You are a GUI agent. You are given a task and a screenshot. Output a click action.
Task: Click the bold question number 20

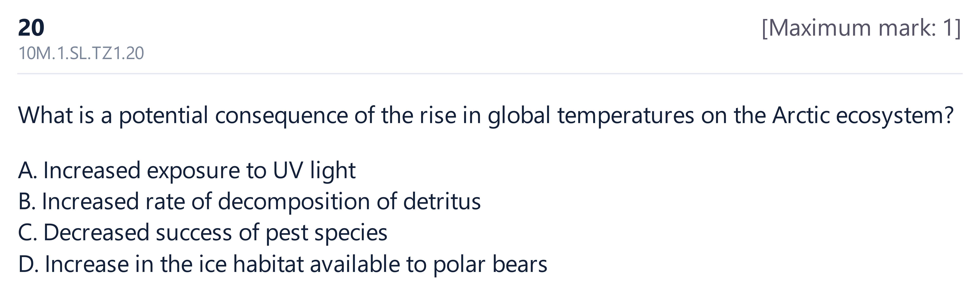coord(31,28)
